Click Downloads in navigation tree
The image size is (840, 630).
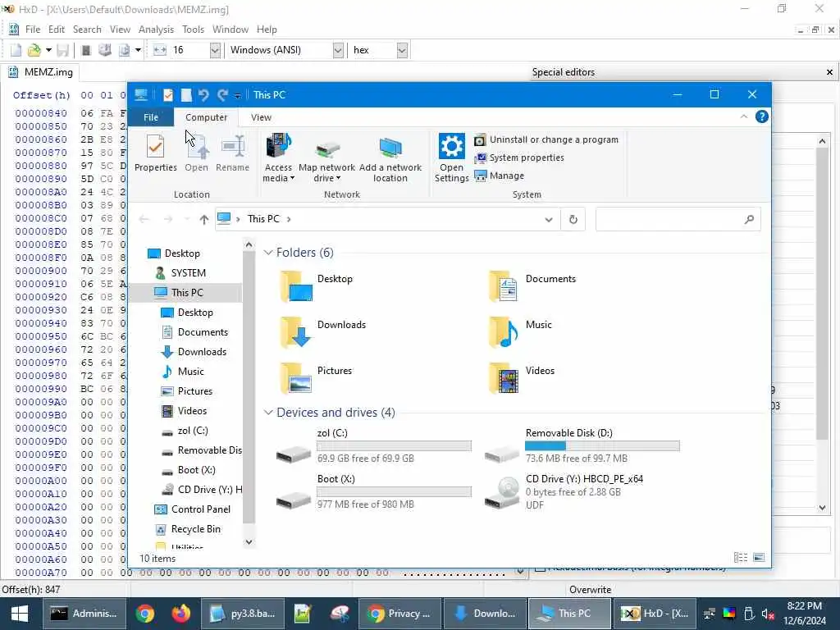click(x=202, y=351)
